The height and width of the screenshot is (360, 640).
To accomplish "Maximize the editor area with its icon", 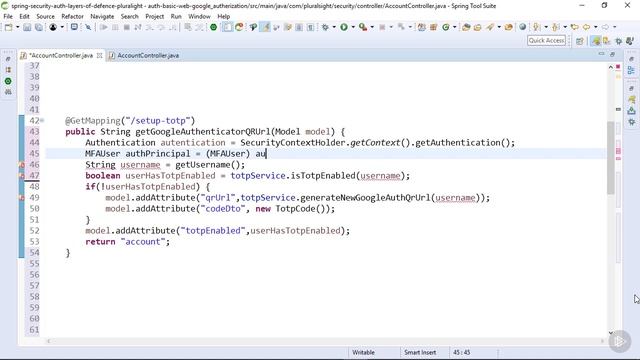I will (x=612, y=54).
